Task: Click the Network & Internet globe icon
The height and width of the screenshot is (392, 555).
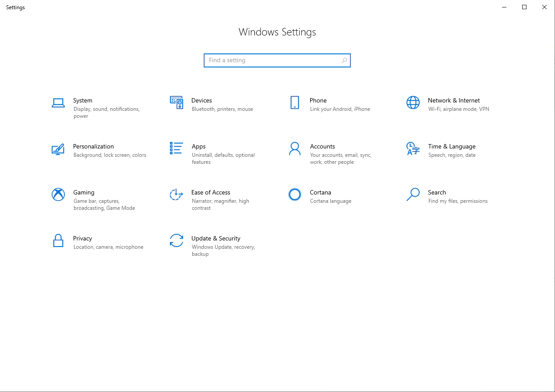Action: pos(412,102)
